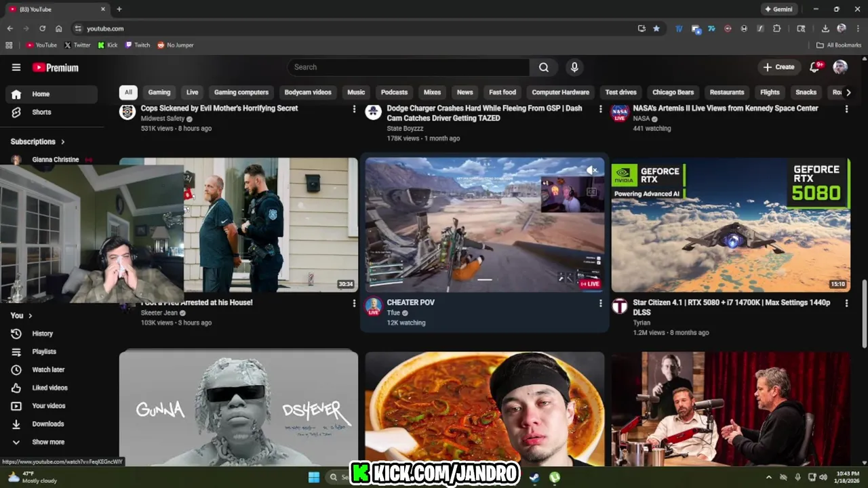Select the Computer Hardware chip
The image size is (868, 488).
tap(560, 92)
